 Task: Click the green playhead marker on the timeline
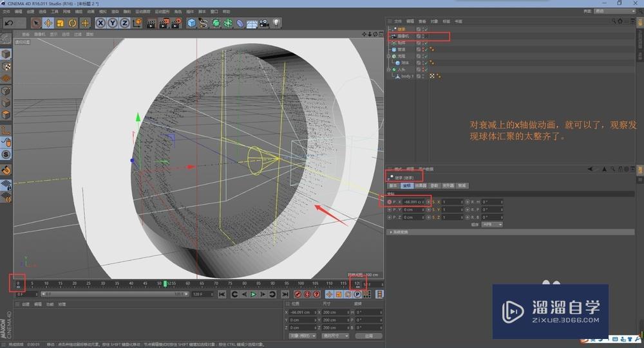(x=165, y=283)
